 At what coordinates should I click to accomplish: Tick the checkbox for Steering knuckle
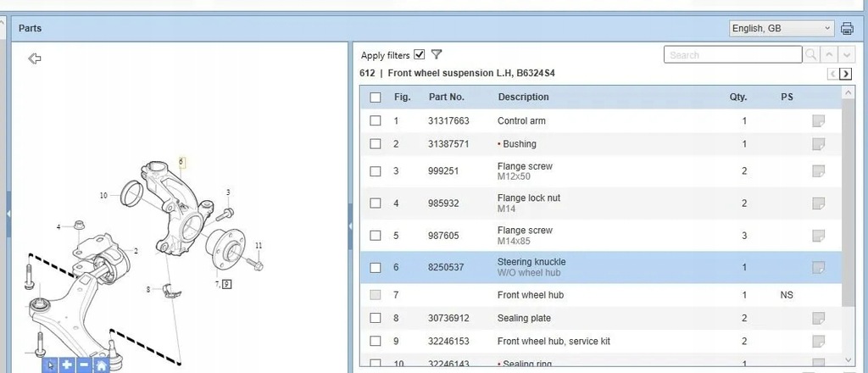(376, 267)
